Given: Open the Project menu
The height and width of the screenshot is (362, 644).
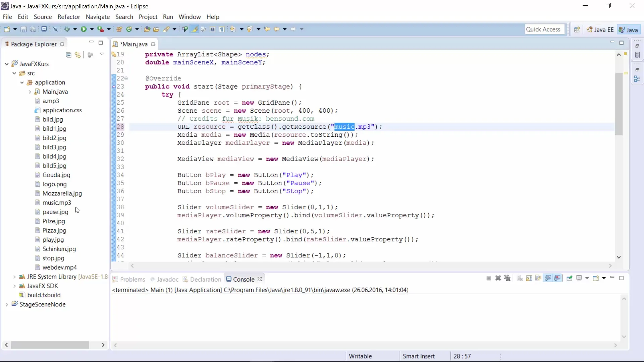Looking at the screenshot, I should click(x=148, y=17).
